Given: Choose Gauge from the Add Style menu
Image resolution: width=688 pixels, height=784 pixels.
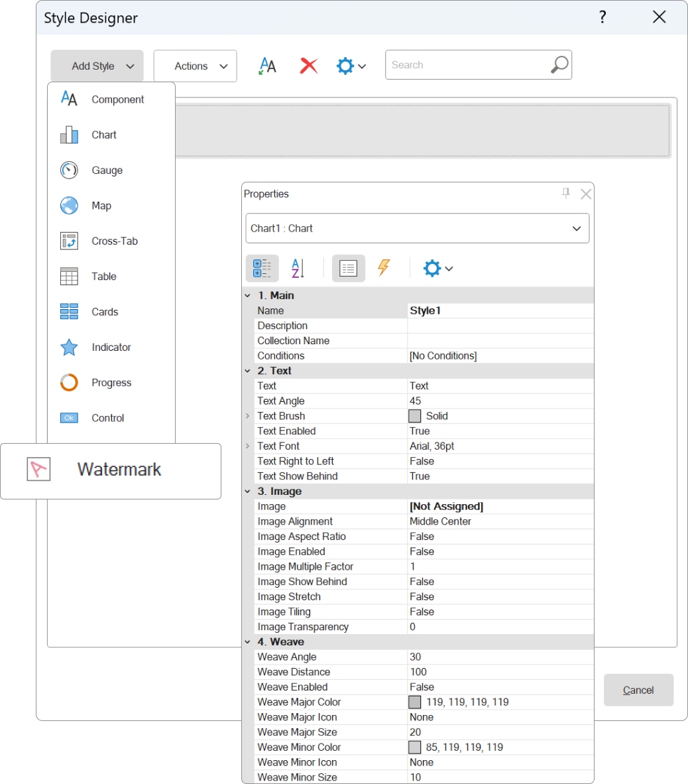Looking at the screenshot, I should 107,170.
